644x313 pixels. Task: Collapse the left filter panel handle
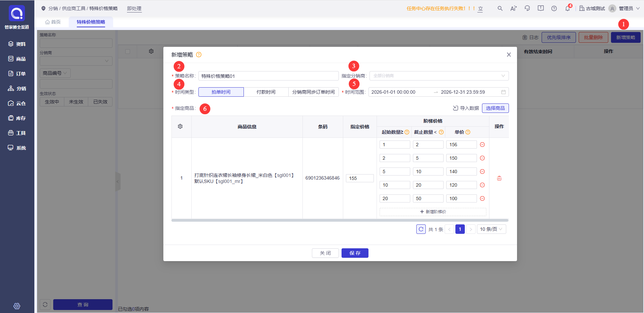point(118,182)
